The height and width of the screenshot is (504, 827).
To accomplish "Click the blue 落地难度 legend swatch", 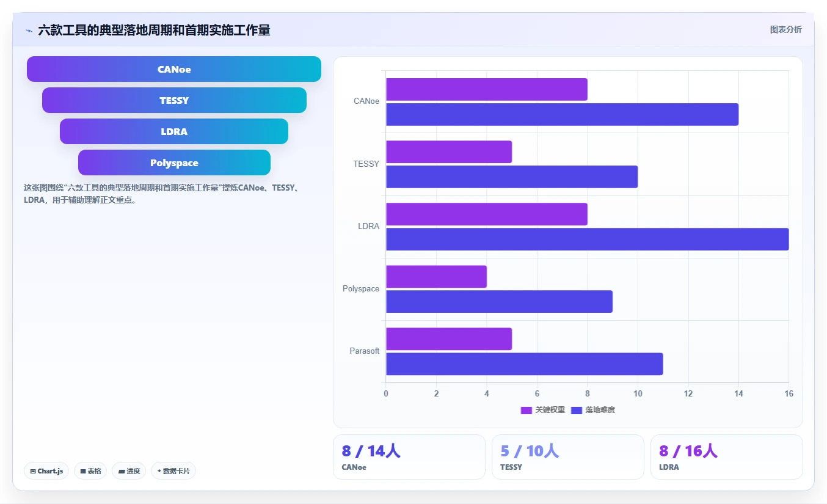I will 577,411.
